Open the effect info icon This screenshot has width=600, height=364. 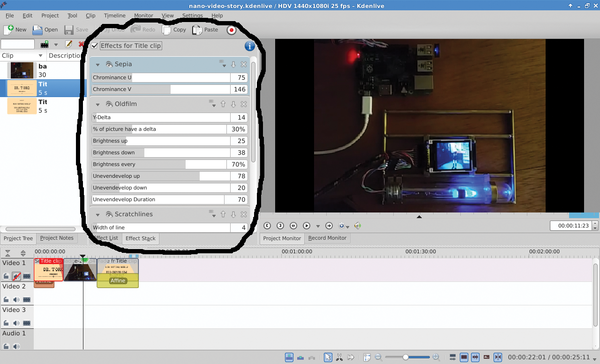249,46
